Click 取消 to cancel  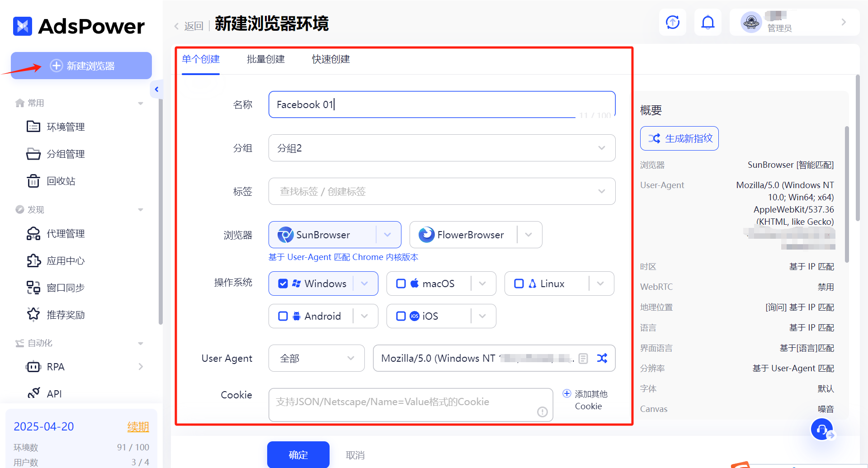(x=355, y=455)
